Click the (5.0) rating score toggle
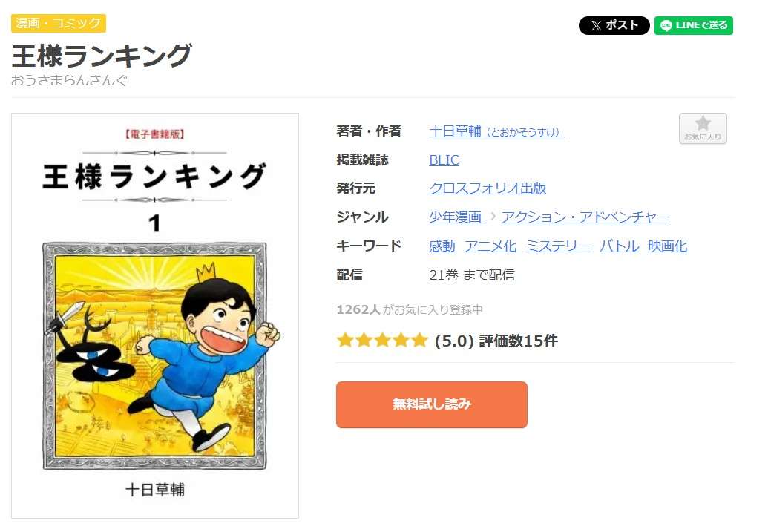Image resolution: width=768 pixels, height=532 pixels. coord(455,341)
